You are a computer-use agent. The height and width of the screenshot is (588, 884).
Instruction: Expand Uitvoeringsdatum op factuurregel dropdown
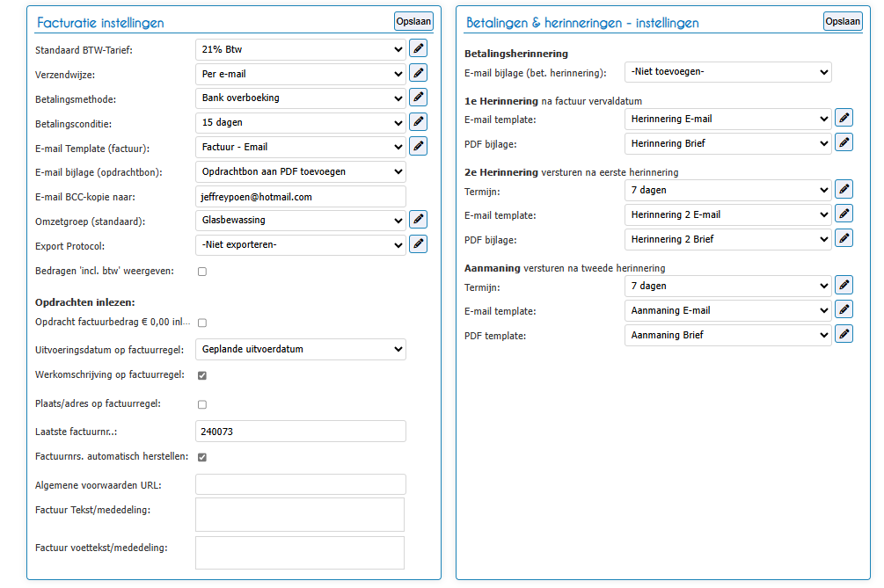click(301, 349)
